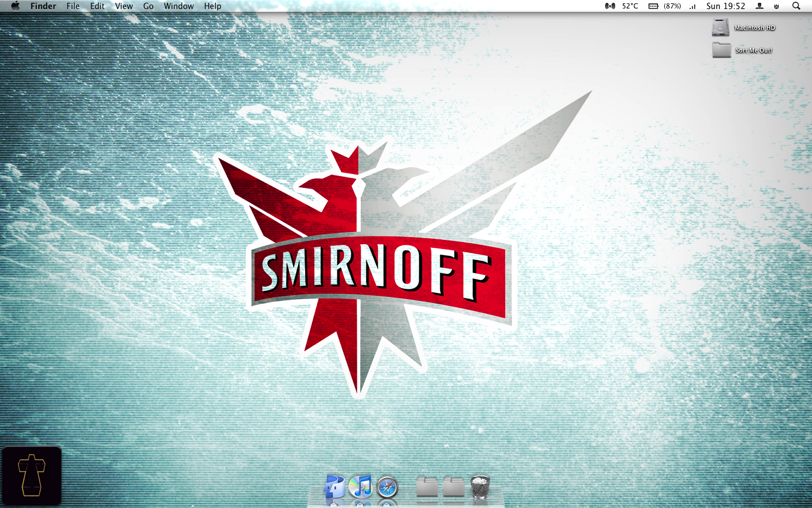
Task: Open the Window menu
Action: click(x=179, y=6)
